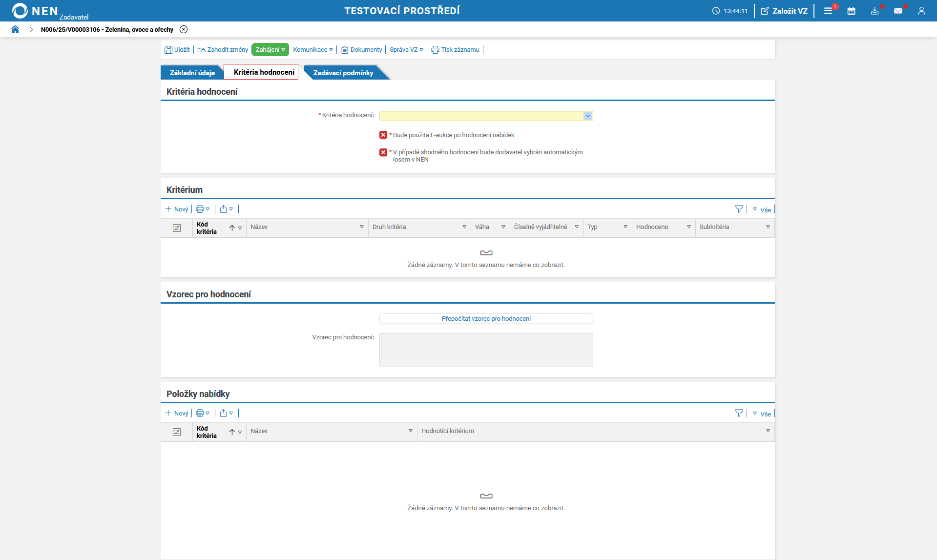
Task: Open the task list menu icon
Action: 828,11
